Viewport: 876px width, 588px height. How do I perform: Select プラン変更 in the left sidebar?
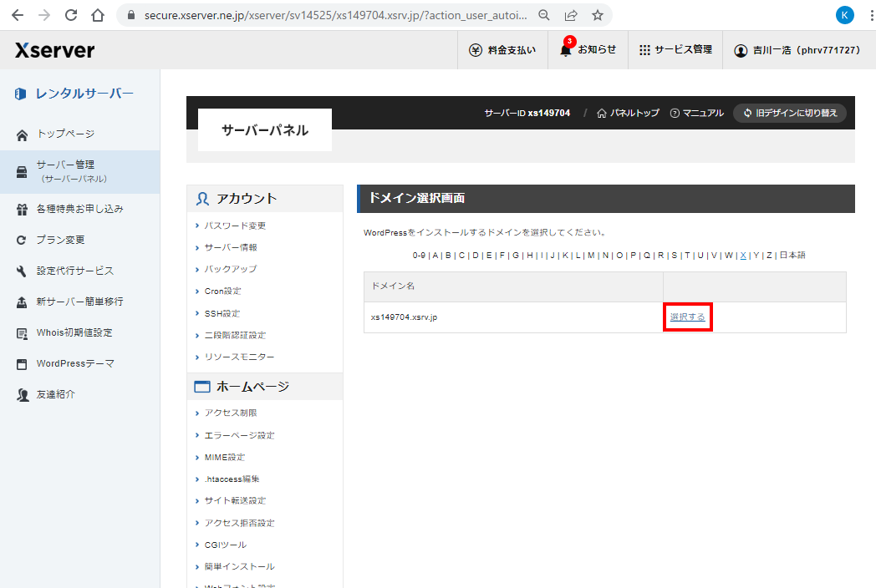60,240
